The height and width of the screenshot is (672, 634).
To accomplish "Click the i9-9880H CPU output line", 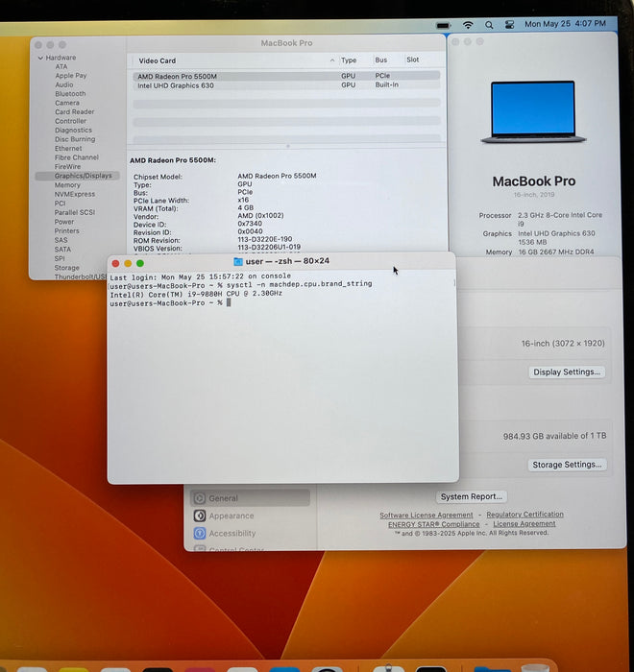I will pyautogui.click(x=196, y=294).
